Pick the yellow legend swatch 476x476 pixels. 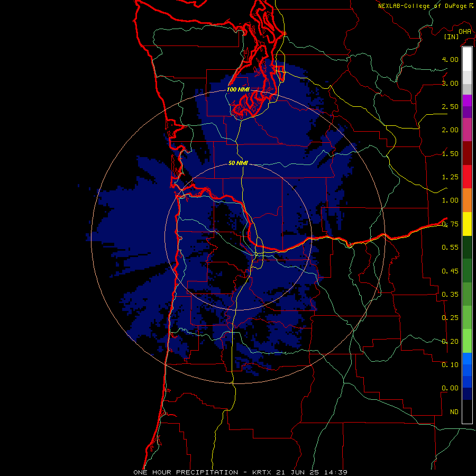pyautogui.click(x=467, y=224)
